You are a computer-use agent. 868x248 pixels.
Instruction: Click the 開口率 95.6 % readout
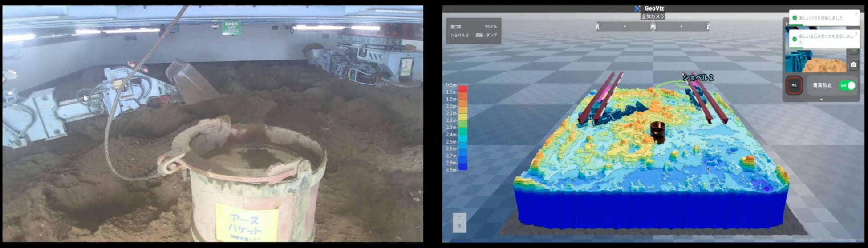pyautogui.click(x=474, y=27)
